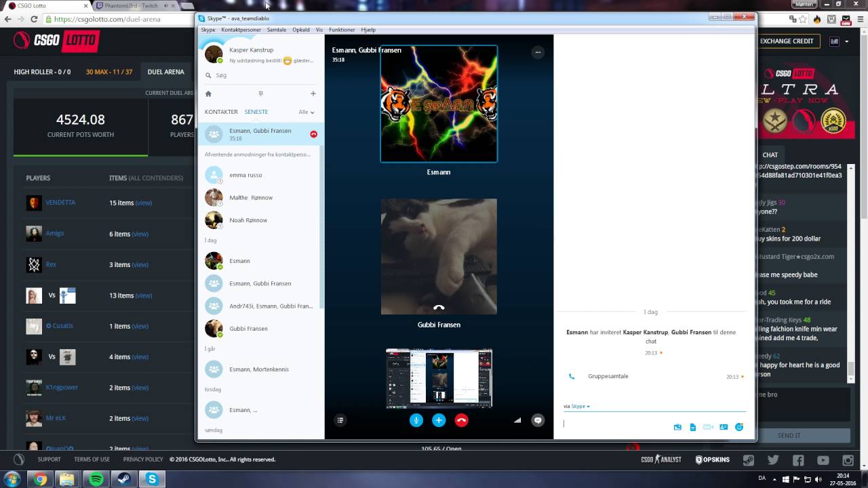Toggle the contact list icon in call

(x=340, y=420)
